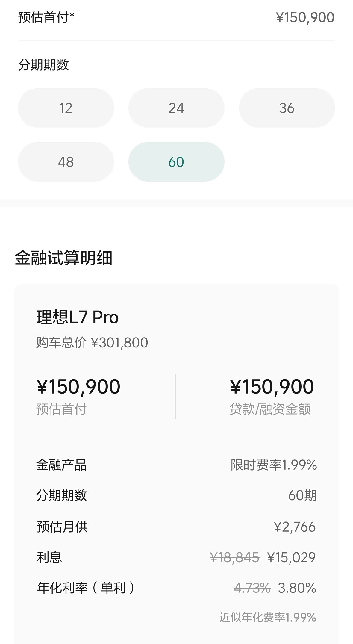Tap the ¥2,766 estimated monthly payment

pyautogui.click(x=295, y=527)
